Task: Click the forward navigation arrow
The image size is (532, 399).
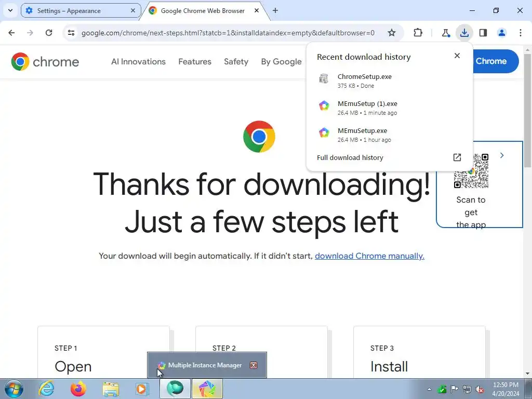Action: 30,33
